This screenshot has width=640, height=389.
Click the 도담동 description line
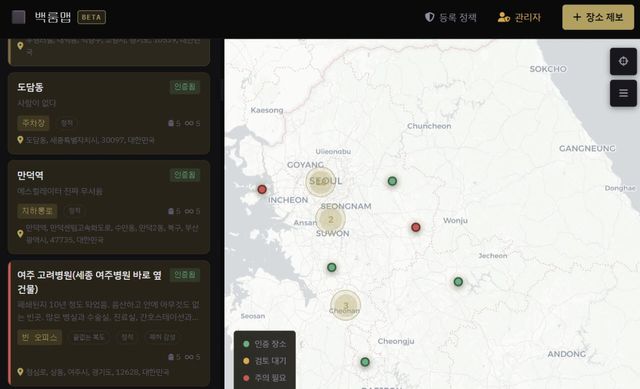point(36,103)
